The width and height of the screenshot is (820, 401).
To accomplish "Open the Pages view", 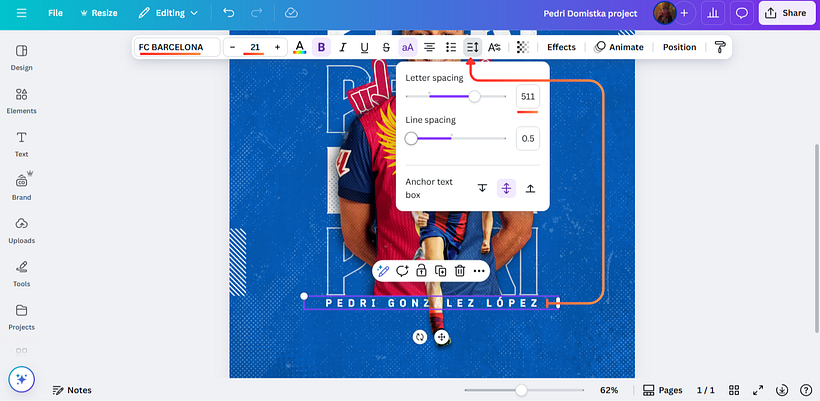I will click(x=663, y=390).
